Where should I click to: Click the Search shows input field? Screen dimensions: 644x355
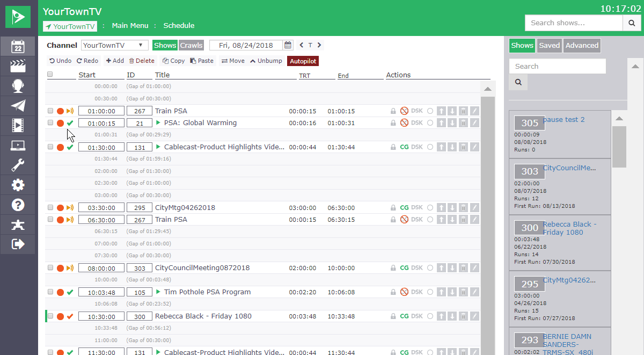[574, 23]
